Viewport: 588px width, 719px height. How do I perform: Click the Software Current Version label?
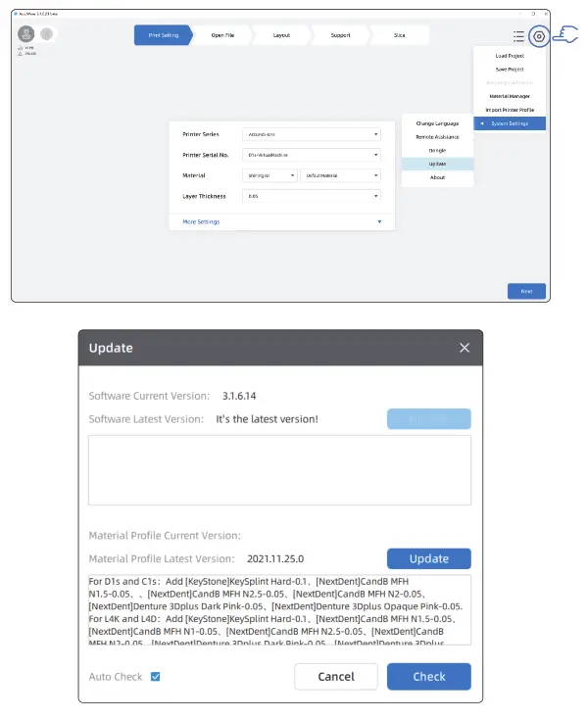coord(149,396)
